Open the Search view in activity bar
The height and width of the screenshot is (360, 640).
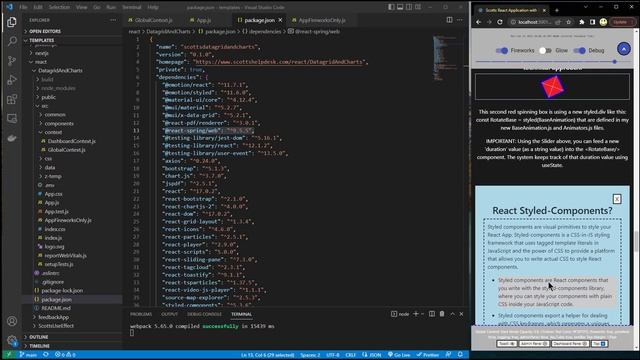(x=12, y=41)
